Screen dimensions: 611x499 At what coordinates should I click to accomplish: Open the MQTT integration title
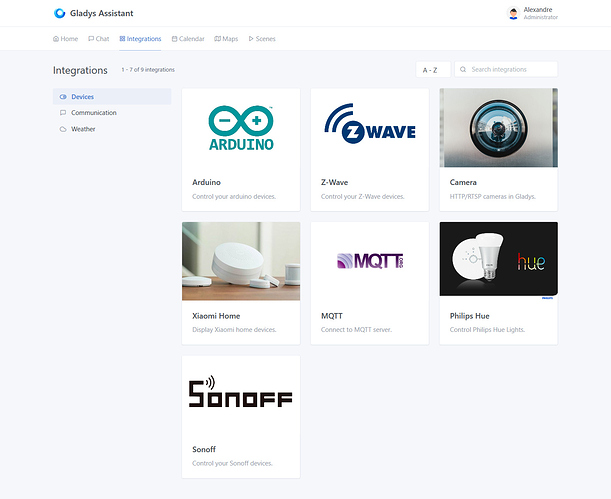click(332, 316)
